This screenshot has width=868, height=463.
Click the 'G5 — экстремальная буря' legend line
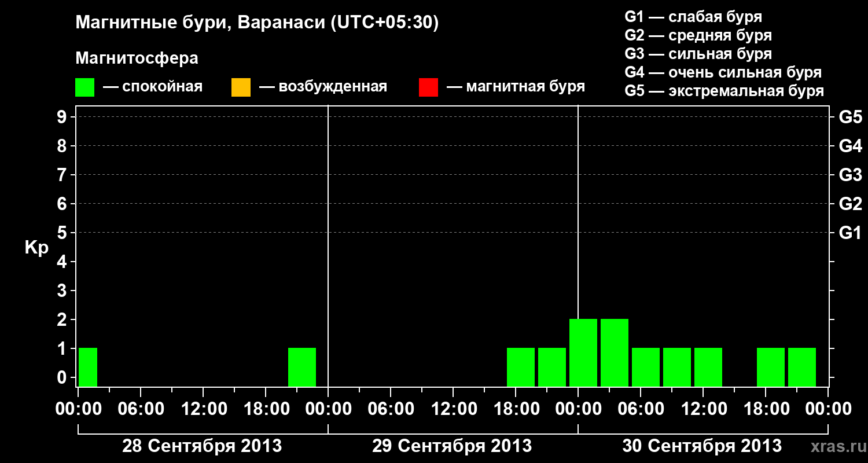(x=724, y=91)
